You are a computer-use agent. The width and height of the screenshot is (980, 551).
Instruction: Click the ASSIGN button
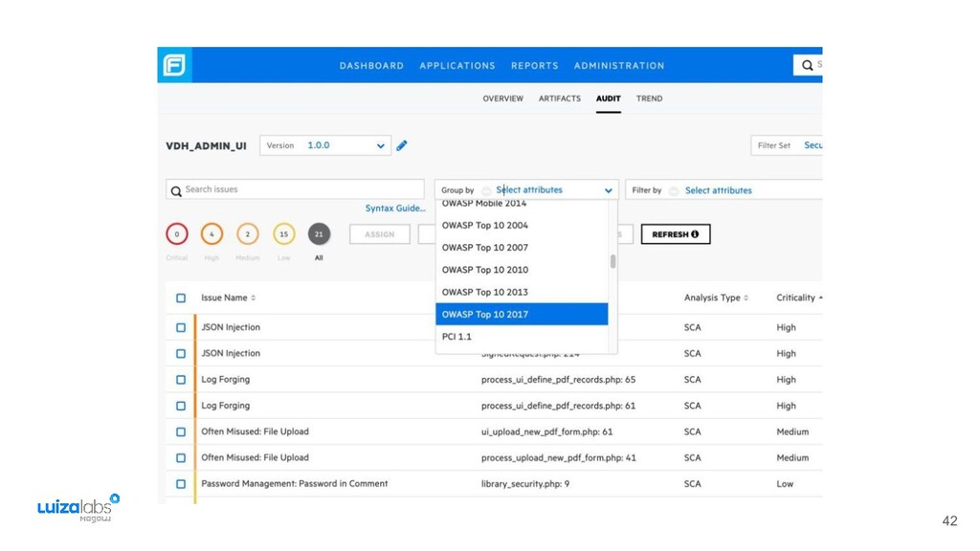[x=379, y=234]
